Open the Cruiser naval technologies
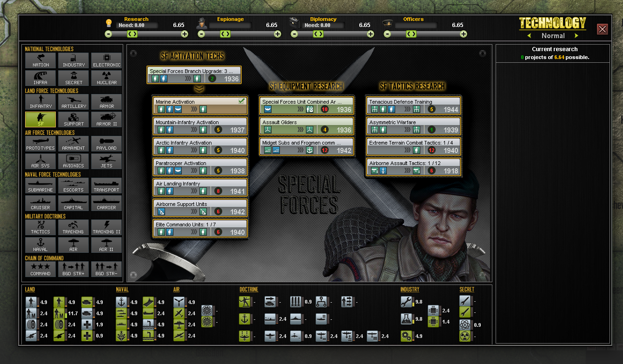 pyautogui.click(x=40, y=203)
